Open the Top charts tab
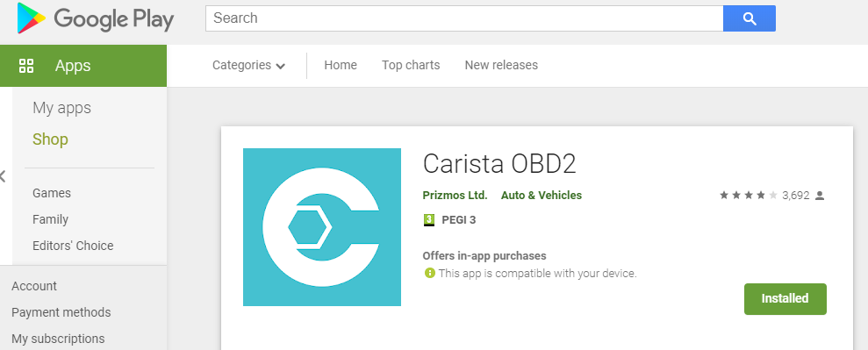This screenshot has width=868, height=350. pyautogui.click(x=411, y=65)
